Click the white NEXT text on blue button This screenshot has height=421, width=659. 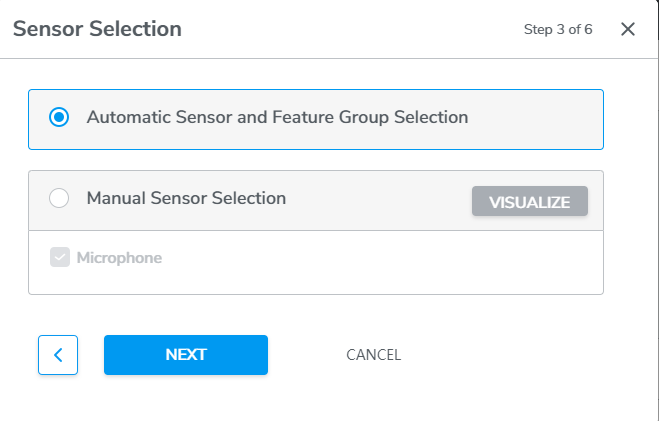pyautogui.click(x=186, y=355)
